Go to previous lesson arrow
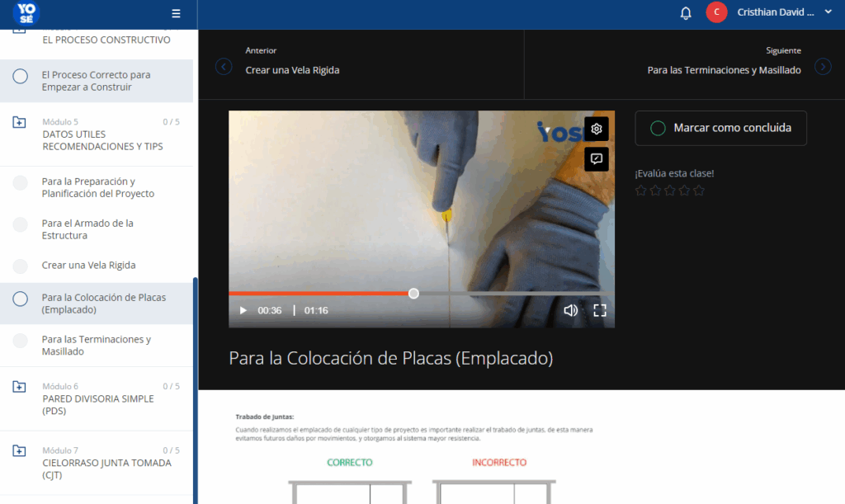This screenshot has height=504, width=845. [224, 67]
